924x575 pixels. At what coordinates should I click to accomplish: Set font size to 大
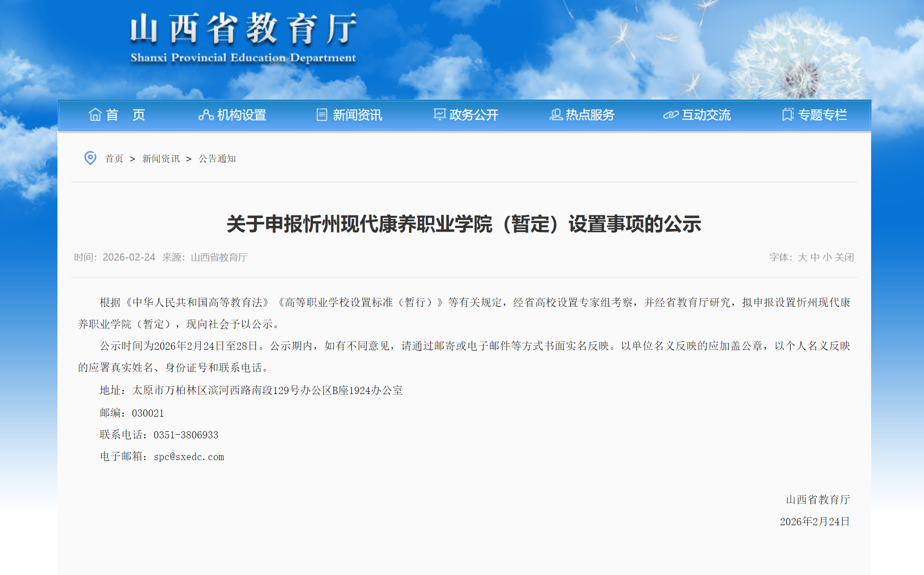click(x=802, y=257)
